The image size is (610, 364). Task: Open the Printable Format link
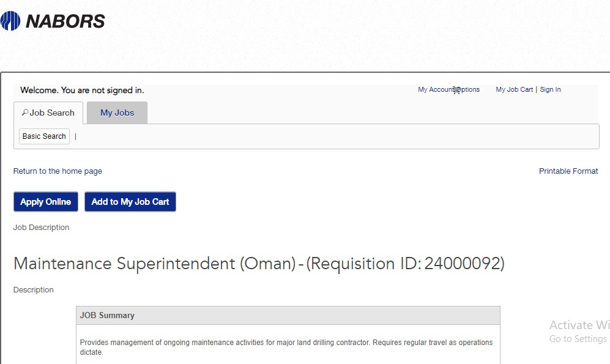point(568,171)
